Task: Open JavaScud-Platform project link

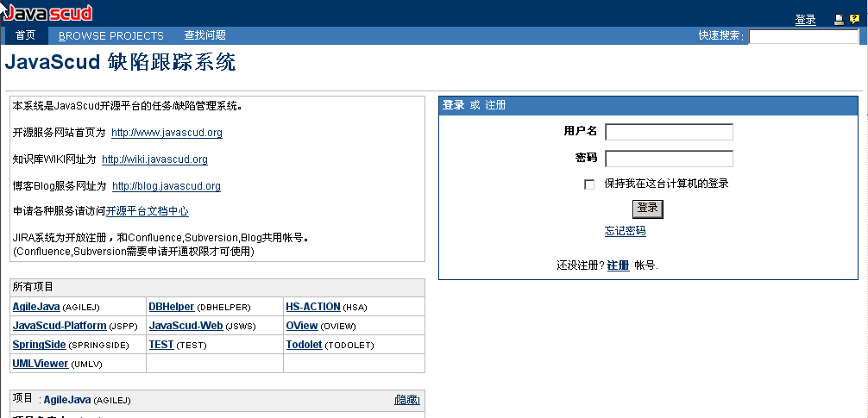Action: pos(60,325)
